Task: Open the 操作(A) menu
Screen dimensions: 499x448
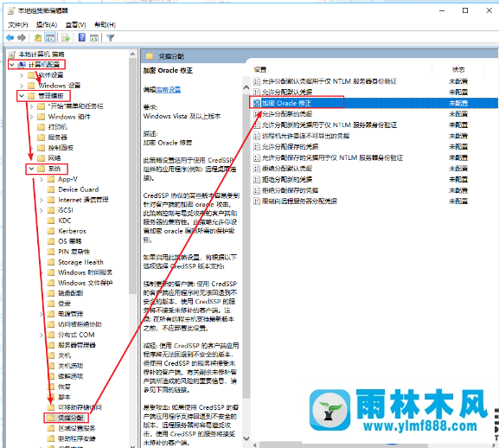Action: tap(47, 24)
